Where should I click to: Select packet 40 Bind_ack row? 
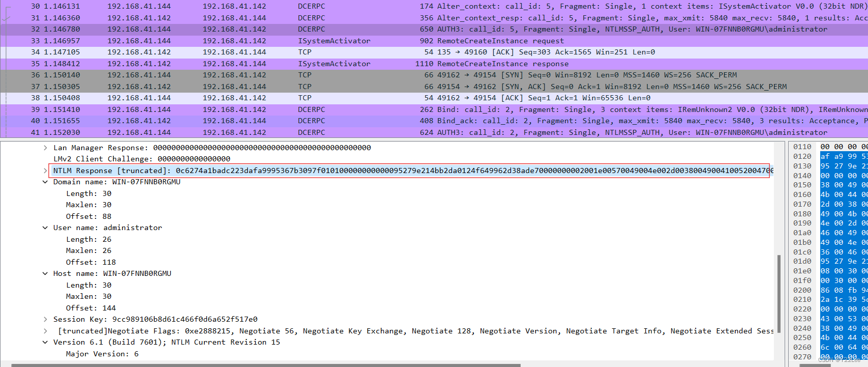[x=434, y=121]
